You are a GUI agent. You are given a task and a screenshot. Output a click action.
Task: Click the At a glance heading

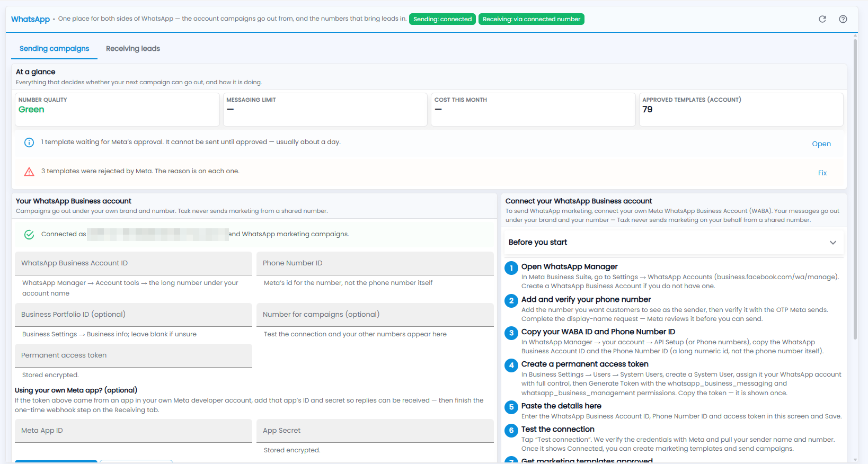pyautogui.click(x=36, y=72)
